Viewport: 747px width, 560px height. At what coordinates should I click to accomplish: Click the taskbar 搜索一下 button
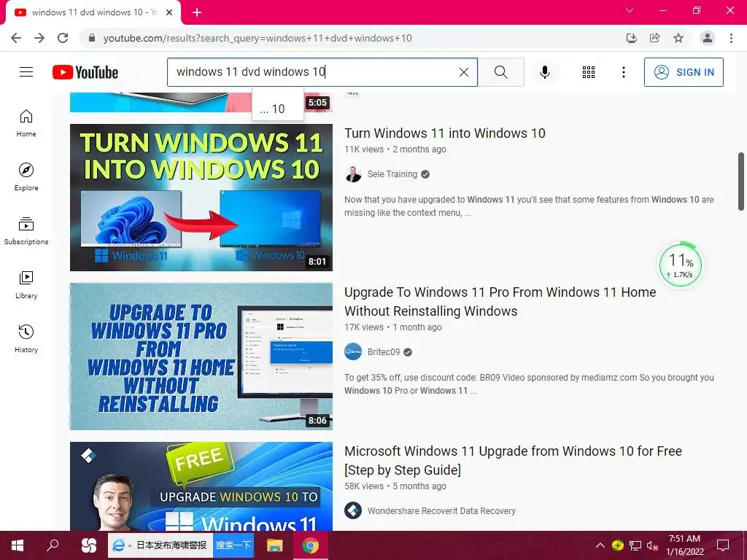coord(233,545)
